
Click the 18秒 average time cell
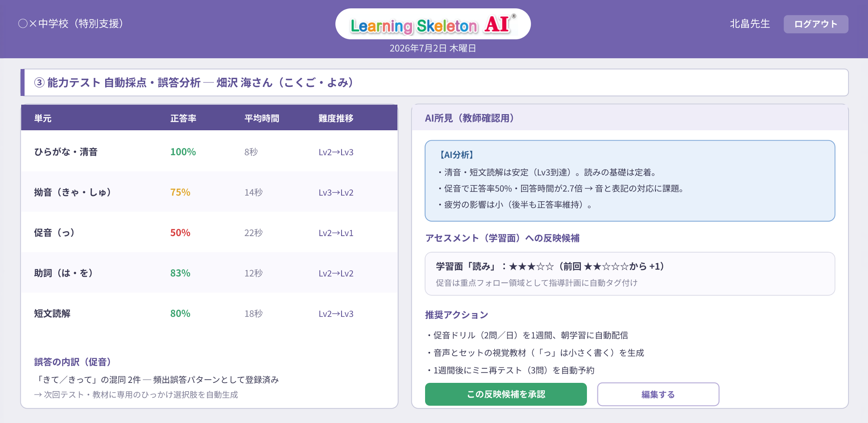[x=253, y=314]
